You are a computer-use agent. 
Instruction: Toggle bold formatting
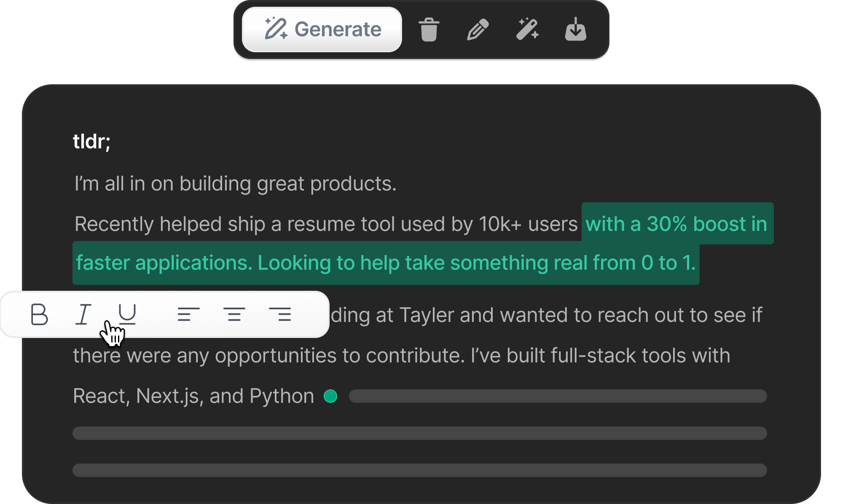(39, 314)
